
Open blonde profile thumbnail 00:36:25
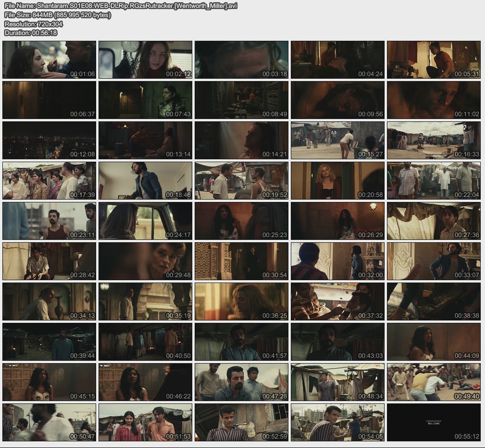click(x=242, y=302)
